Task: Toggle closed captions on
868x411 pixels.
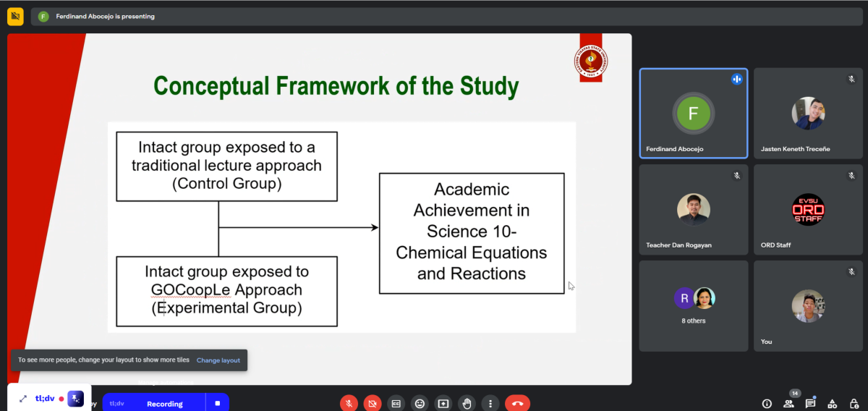Action: [396, 403]
